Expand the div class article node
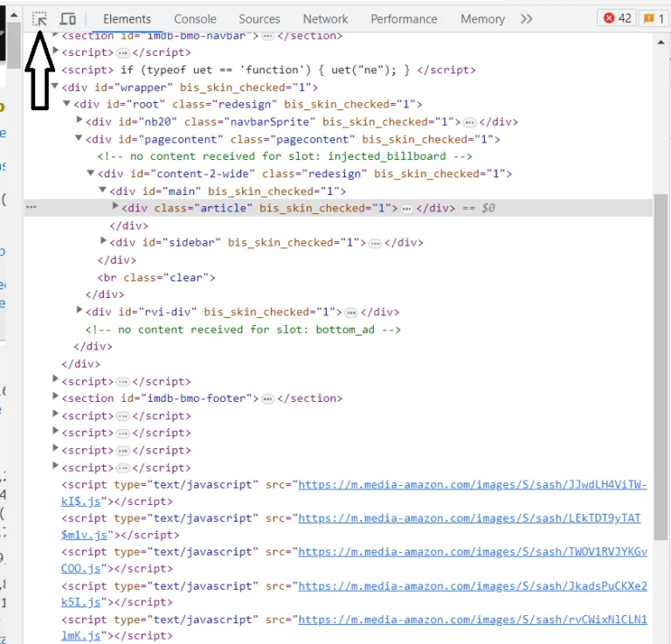 [115, 206]
